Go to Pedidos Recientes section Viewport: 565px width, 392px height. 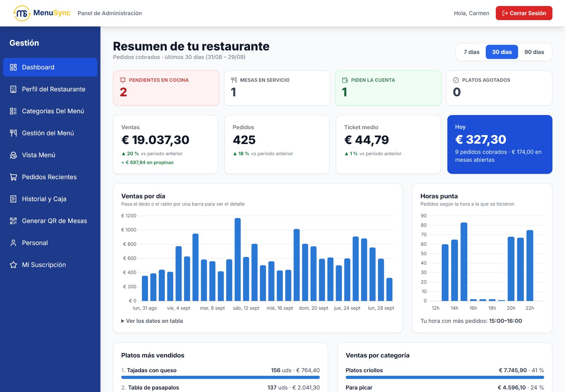click(50, 177)
